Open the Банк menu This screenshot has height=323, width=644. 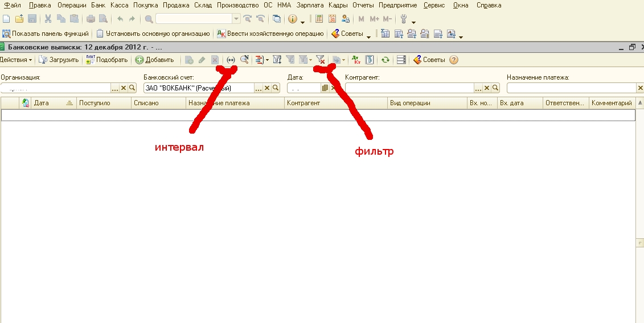pyautogui.click(x=98, y=5)
